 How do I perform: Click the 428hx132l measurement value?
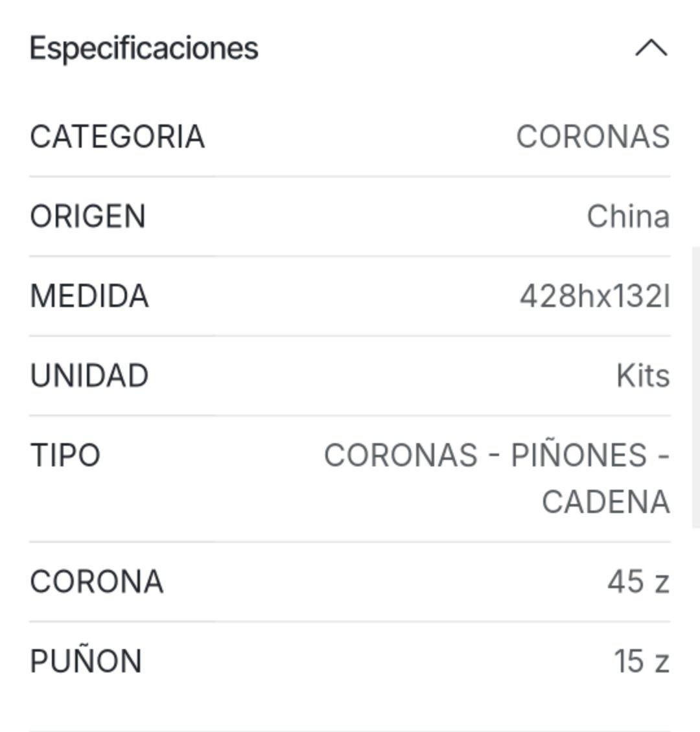click(595, 296)
